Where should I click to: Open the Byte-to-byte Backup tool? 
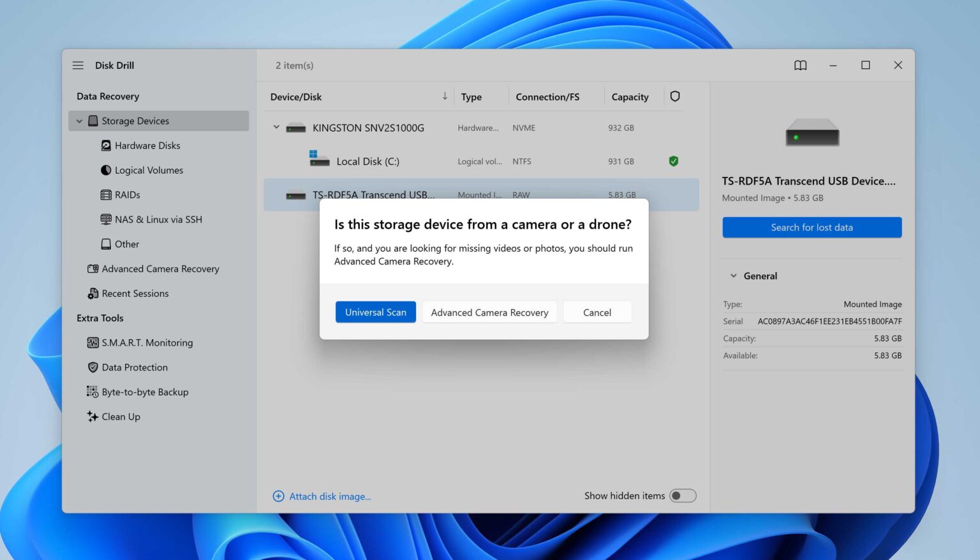(145, 391)
